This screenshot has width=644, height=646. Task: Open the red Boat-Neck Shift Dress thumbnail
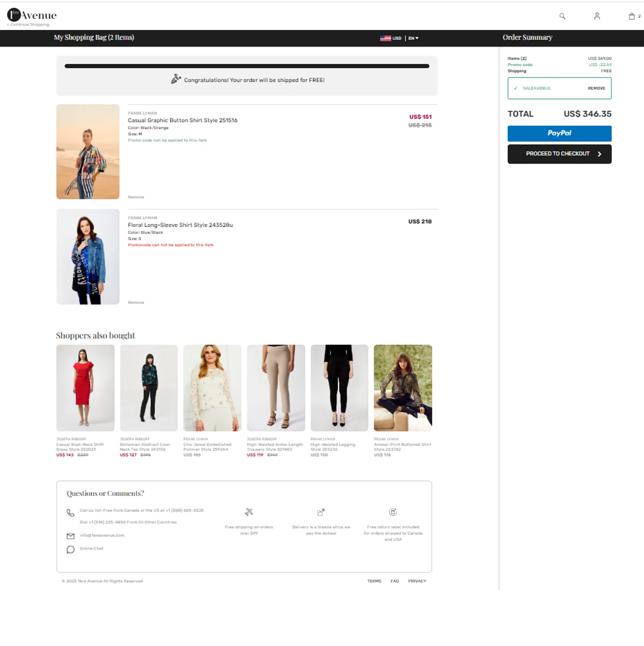(85, 388)
